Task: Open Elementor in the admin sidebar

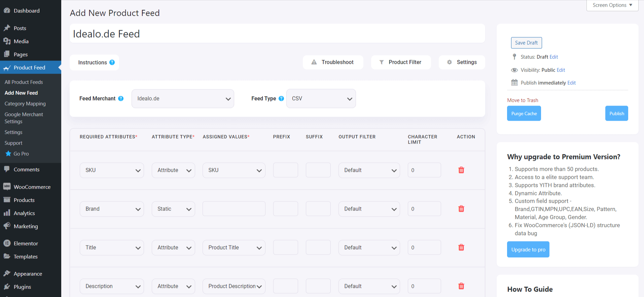Action: click(26, 244)
